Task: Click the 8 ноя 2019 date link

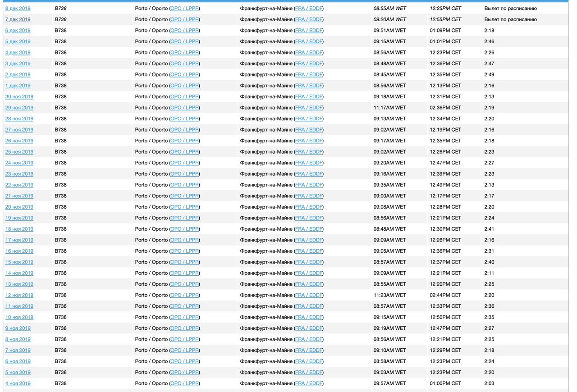Action: coord(18,340)
